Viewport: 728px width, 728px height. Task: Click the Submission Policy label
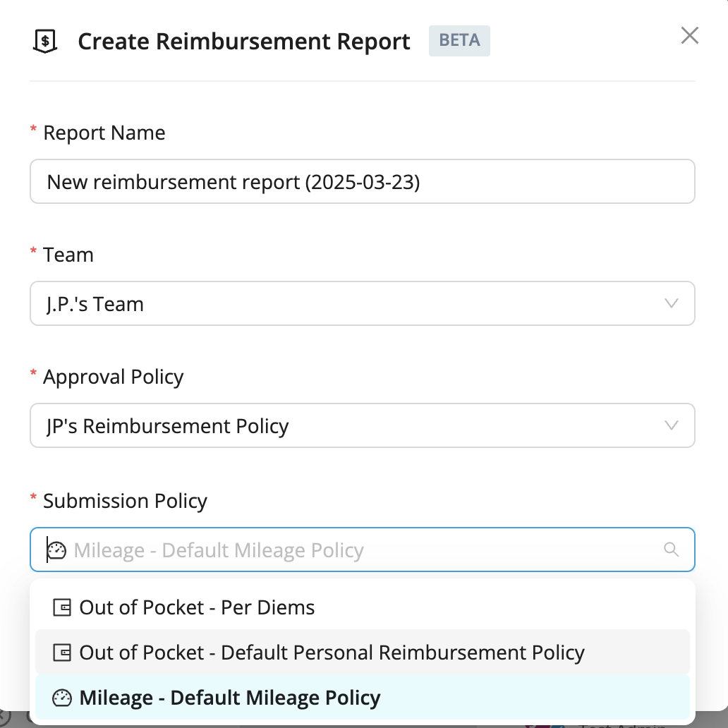point(125,501)
